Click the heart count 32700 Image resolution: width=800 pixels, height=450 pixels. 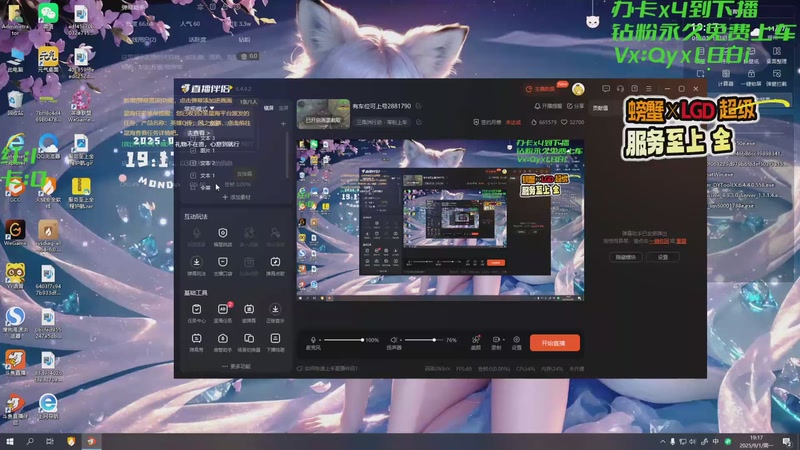572,122
